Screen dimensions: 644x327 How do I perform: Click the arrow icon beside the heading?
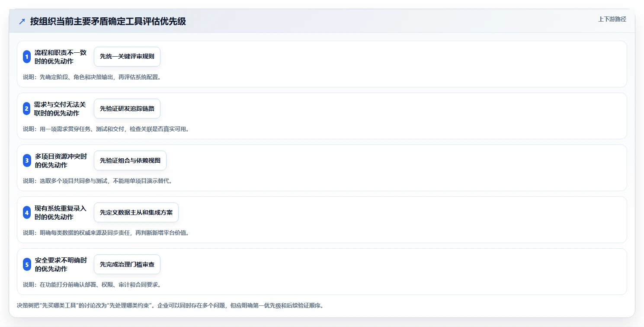tap(22, 22)
